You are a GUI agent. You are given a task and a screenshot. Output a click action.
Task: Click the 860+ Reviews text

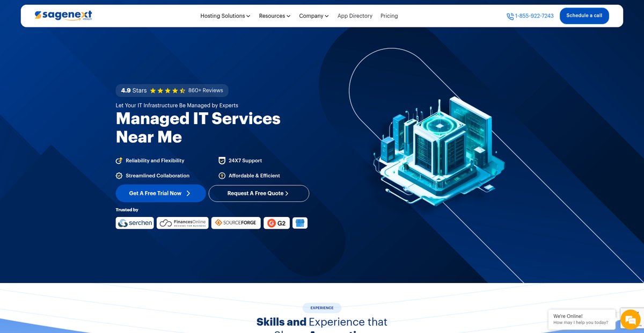(x=206, y=91)
